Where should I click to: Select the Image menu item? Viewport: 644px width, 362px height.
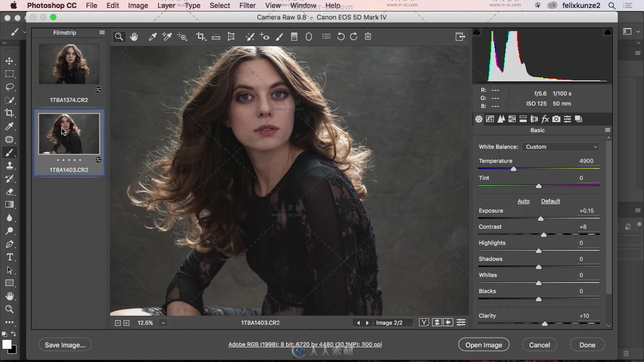(x=138, y=5)
